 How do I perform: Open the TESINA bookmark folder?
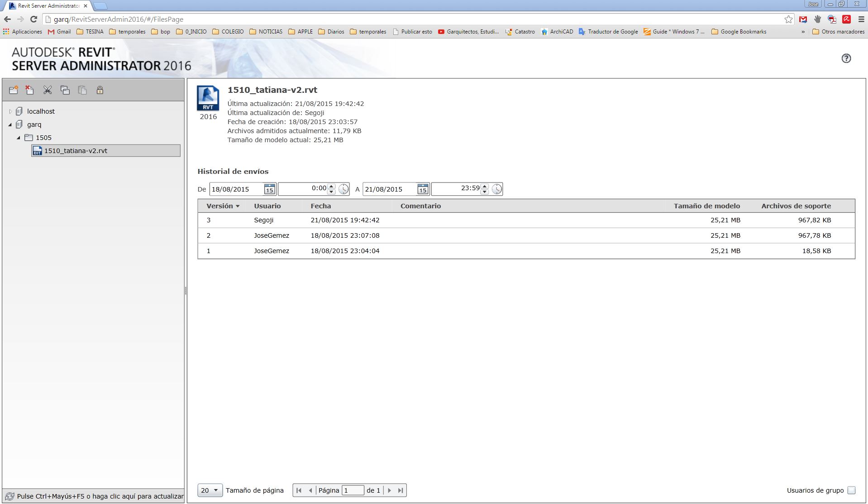pyautogui.click(x=90, y=32)
